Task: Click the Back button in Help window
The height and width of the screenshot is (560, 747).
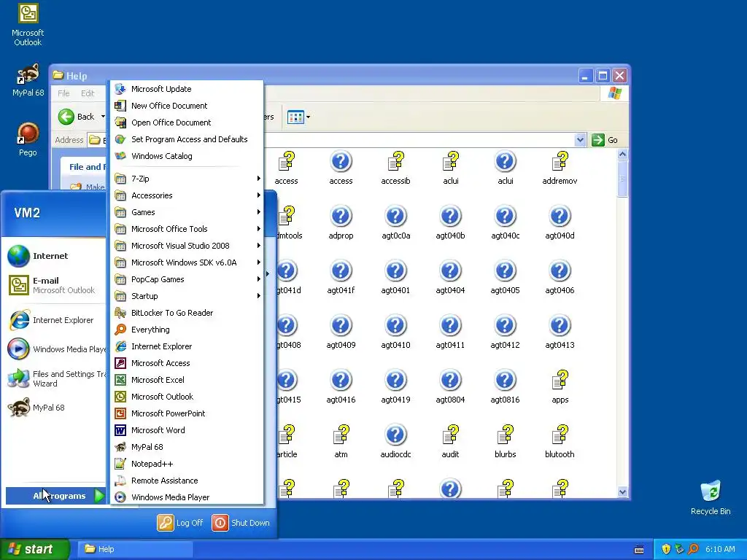Action: click(76, 117)
